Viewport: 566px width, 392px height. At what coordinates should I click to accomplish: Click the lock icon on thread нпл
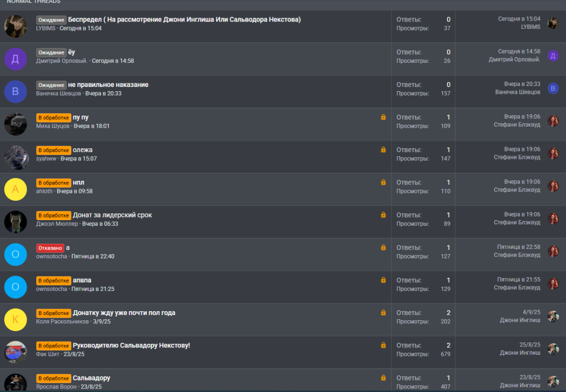pos(383,182)
